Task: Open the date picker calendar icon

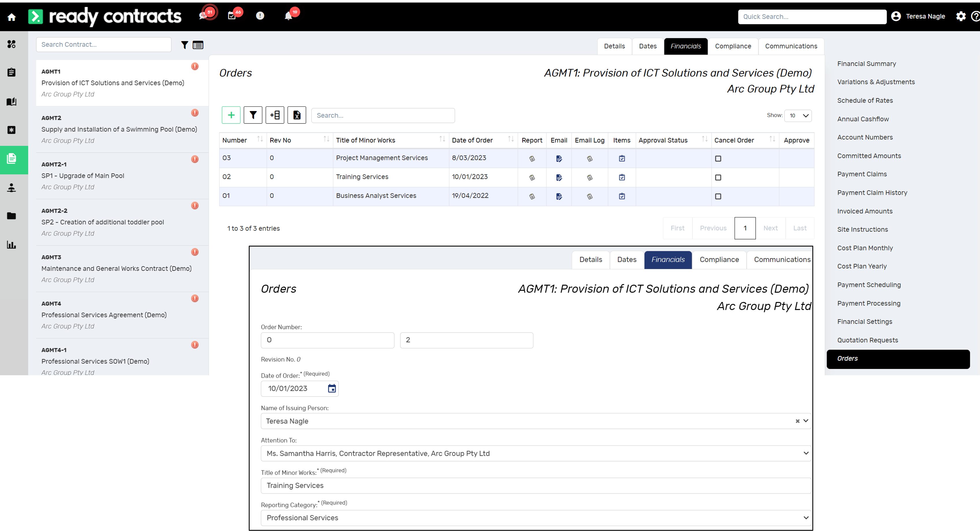Action: (332, 389)
